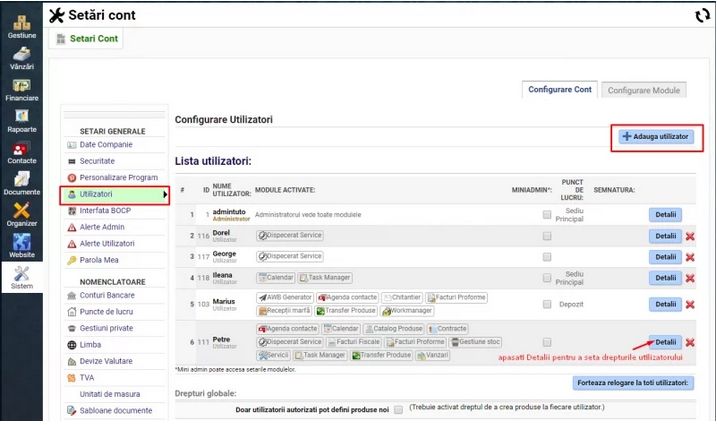Click the refresh icon at top right
The width and height of the screenshot is (717, 425).
701,15
